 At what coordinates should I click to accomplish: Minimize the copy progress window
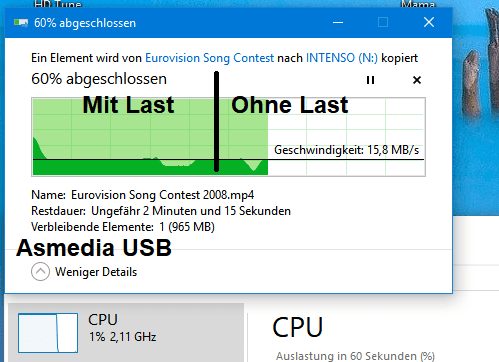click(338, 23)
